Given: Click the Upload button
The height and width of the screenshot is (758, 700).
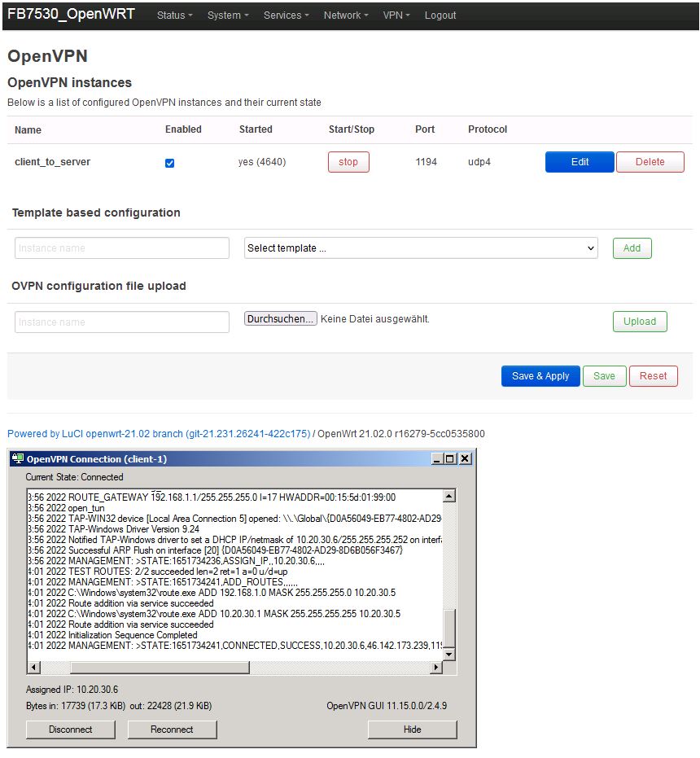Looking at the screenshot, I should click(x=640, y=322).
